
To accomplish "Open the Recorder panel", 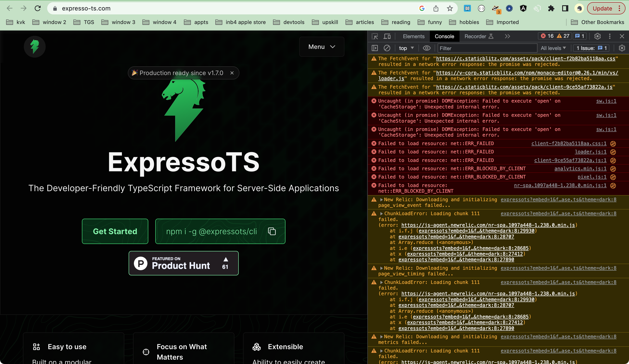I will [x=476, y=36].
